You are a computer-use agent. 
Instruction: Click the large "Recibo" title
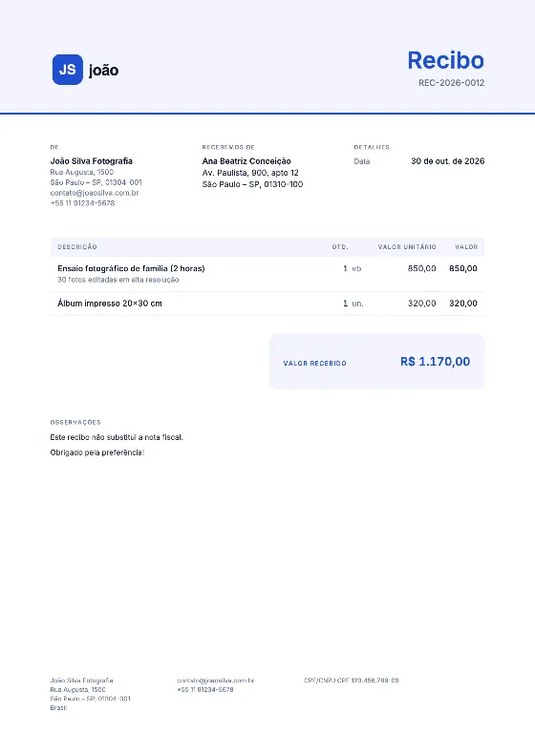coord(446,60)
